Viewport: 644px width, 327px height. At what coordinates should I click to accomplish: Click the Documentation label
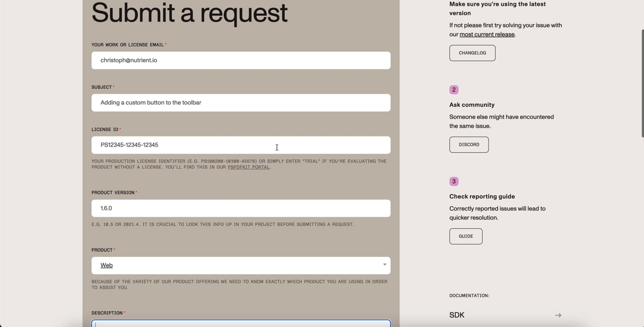coord(469,296)
